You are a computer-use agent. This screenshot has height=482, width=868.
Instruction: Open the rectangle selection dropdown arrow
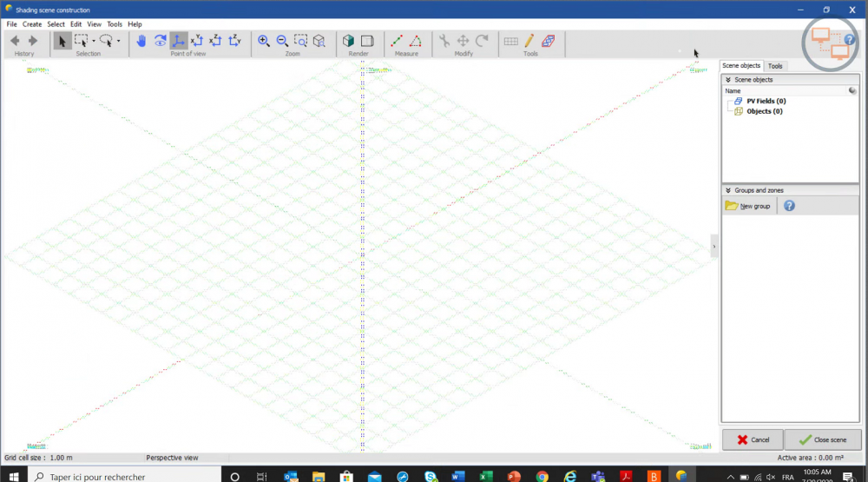coord(94,41)
